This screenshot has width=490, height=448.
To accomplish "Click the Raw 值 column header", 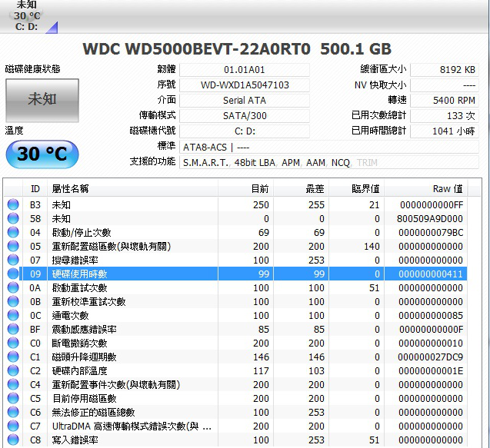I will point(426,188).
